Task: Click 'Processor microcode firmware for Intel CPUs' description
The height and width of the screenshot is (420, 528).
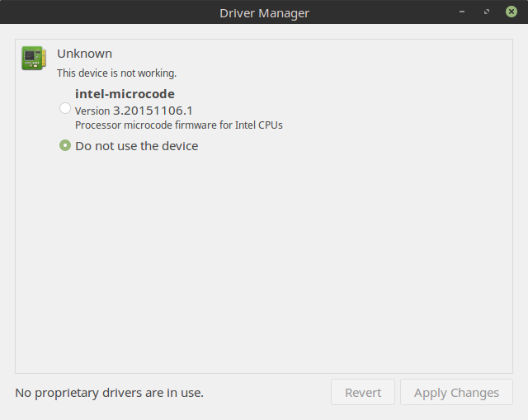Action: pos(178,125)
